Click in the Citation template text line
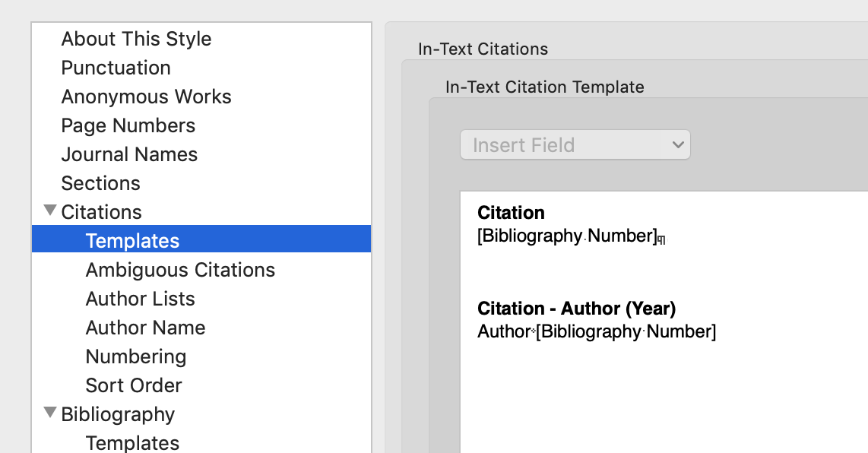The width and height of the screenshot is (868, 453). (x=566, y=236)
